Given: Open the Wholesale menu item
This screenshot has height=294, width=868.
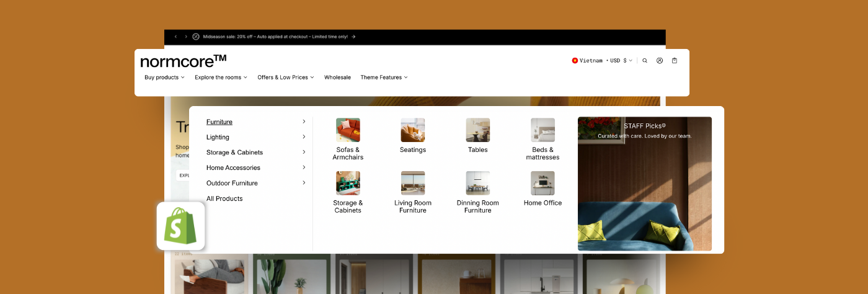Looking at the screenshot, I should click(337, 78).
